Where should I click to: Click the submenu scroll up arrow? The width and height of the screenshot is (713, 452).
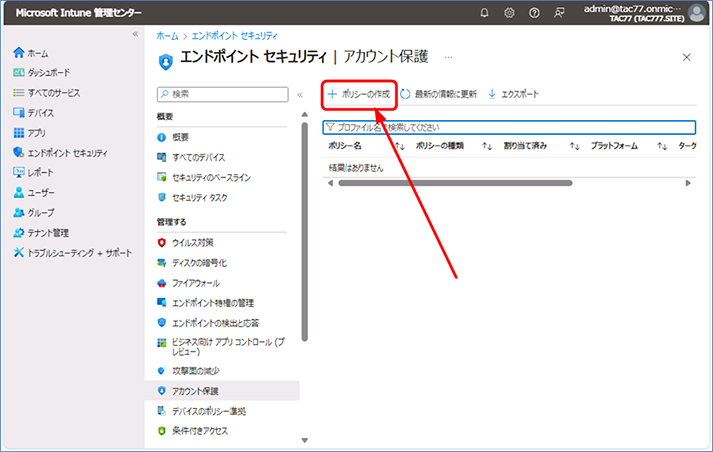tap(305, 115)
